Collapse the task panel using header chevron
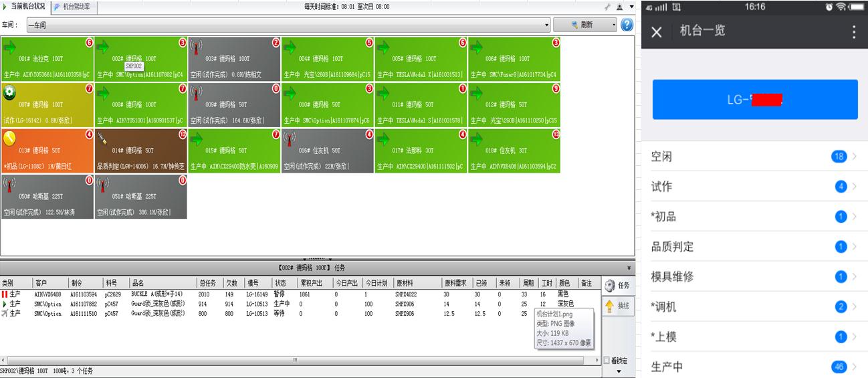Screen dimensions: 868x378 [x=628, y=268]
